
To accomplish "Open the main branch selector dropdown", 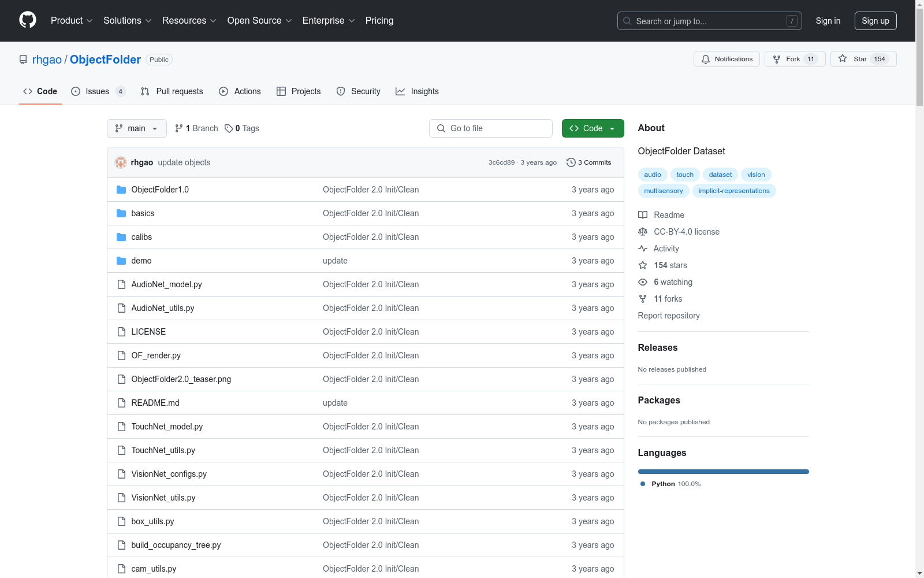I will pyautogui.click(x=137, y=128).
